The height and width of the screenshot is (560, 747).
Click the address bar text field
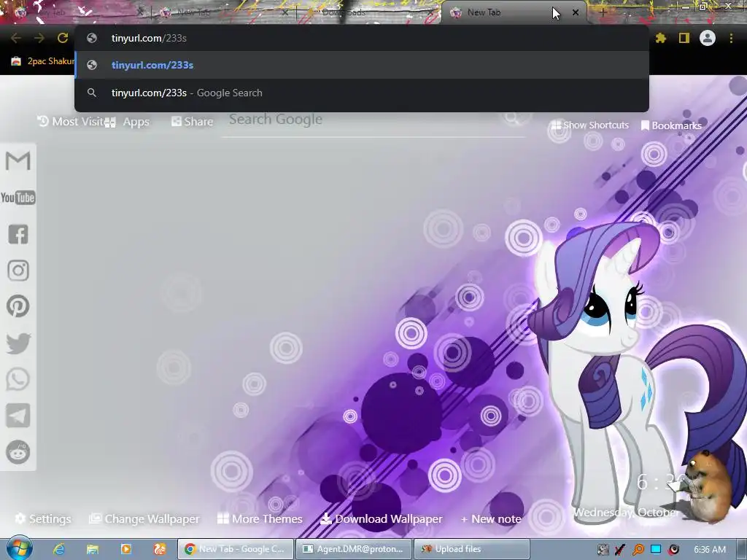362,38
